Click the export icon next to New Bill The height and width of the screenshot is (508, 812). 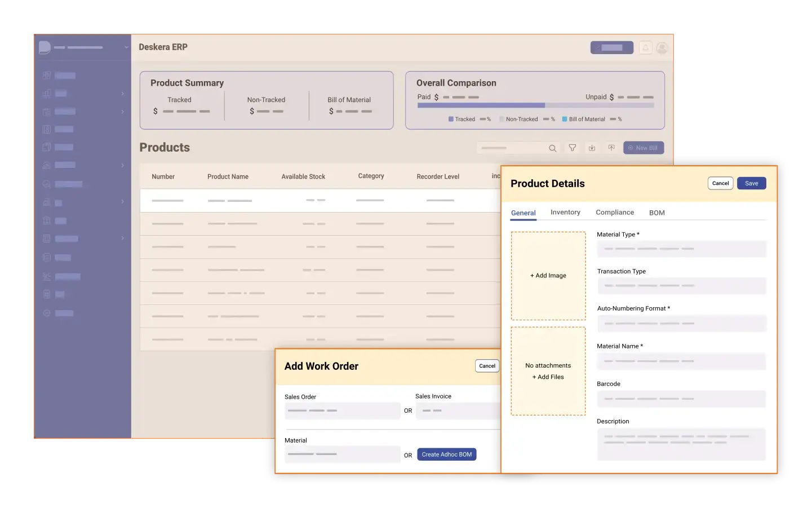(x=611, y=147)
